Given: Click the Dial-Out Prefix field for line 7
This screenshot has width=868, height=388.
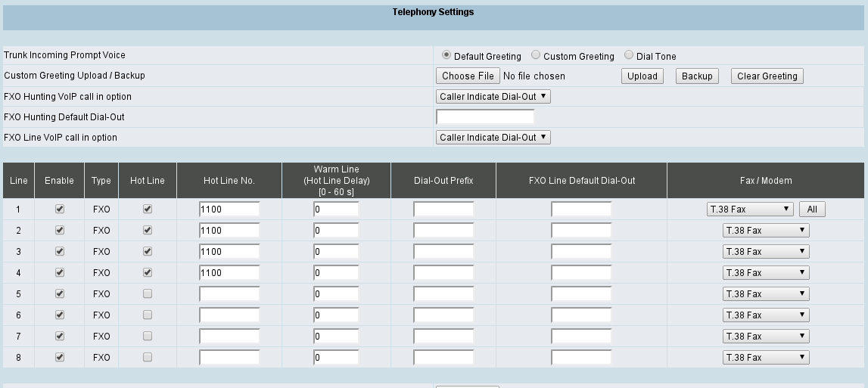Looking at the screenshot, I should click(x=443, y=337).
